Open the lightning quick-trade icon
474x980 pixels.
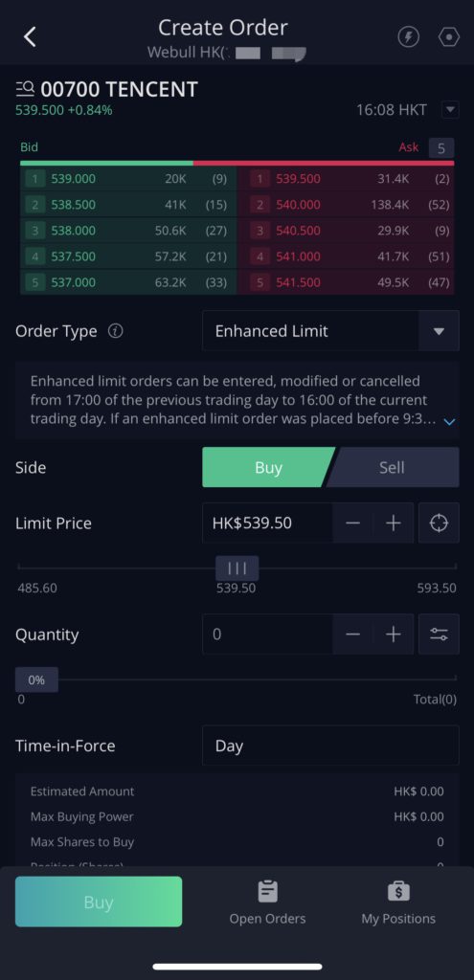click(x=408, y=37)
